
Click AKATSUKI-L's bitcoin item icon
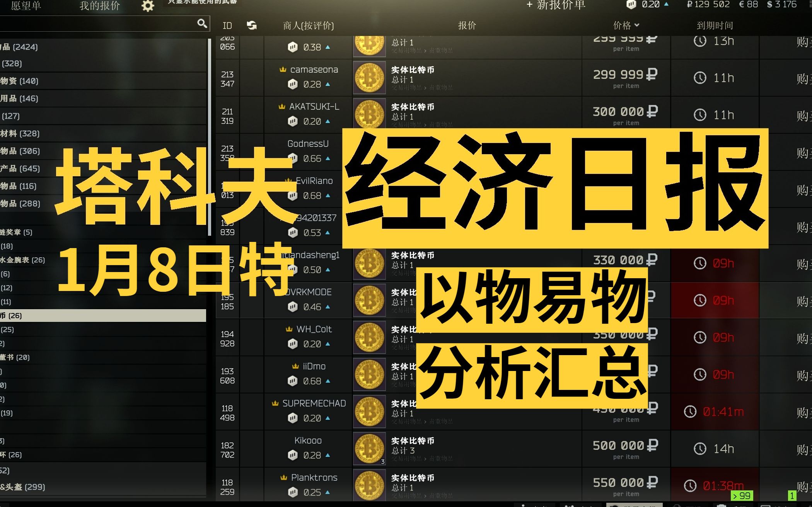pos(369,113)
